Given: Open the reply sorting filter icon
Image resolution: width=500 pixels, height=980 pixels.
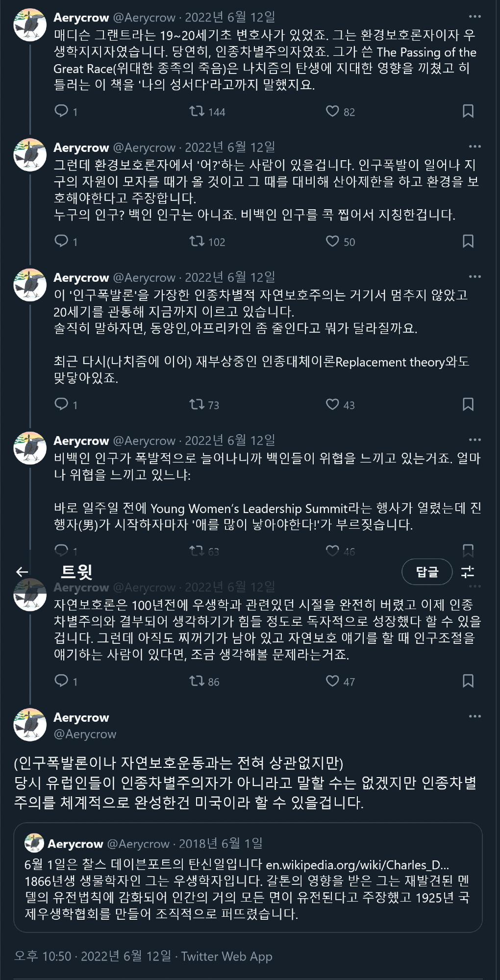Looking at the screenshot, I should (x=468, y=572).
